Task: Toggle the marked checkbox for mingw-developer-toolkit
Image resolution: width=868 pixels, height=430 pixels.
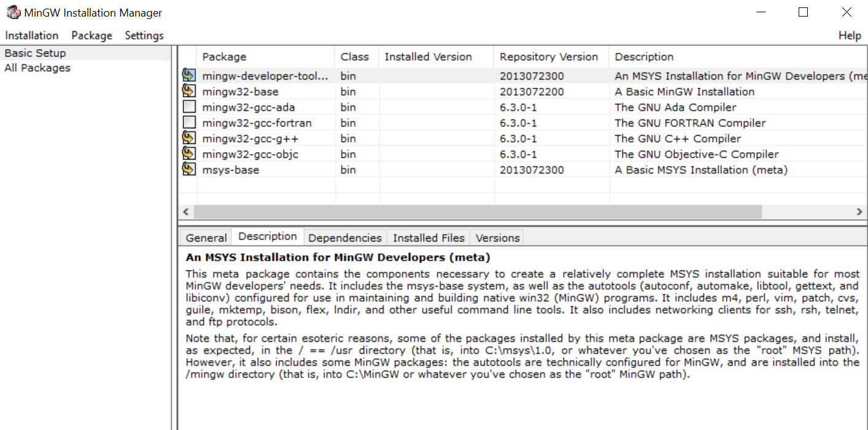Action: (x=189, y=76)
